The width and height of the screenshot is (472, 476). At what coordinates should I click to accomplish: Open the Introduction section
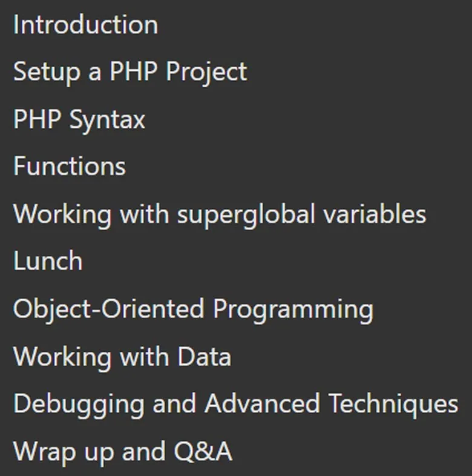85,25
